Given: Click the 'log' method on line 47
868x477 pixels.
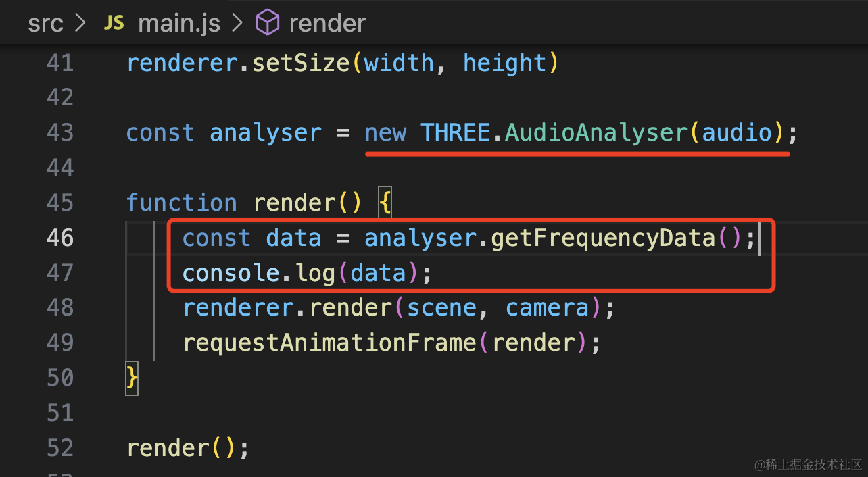Looking at the screenshot, I should pos(314,273).
